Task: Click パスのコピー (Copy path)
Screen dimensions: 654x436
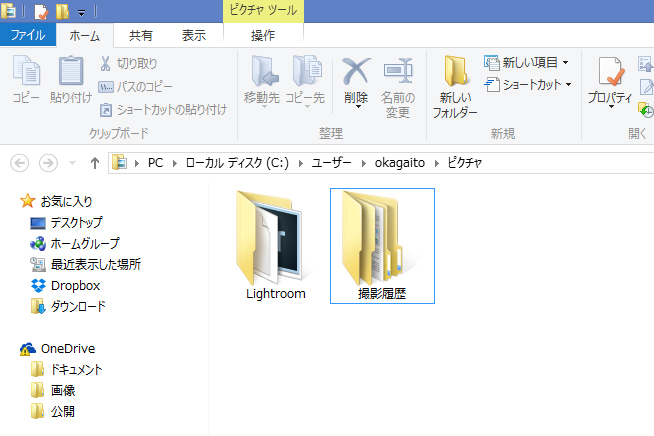Action: (x=136, y=87)
